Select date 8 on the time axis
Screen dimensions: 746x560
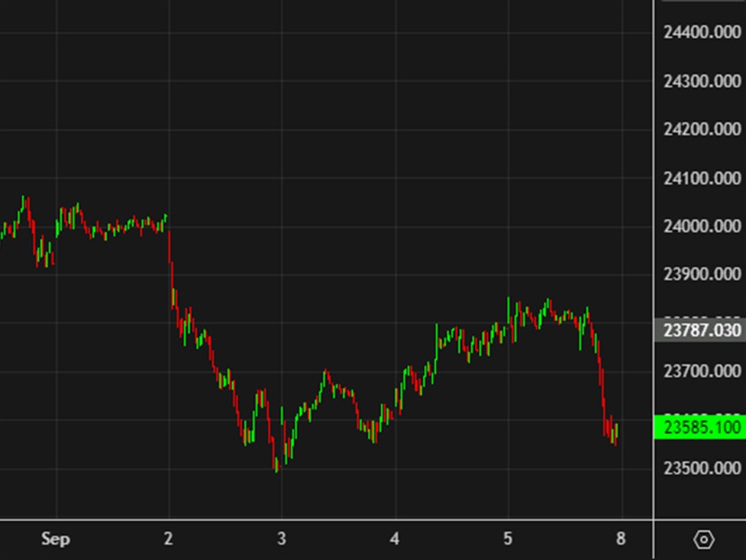click(621, 539)
